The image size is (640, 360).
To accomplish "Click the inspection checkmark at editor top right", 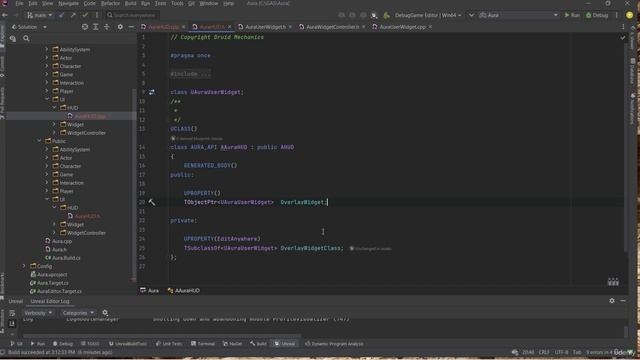I will tap(622, 38).
